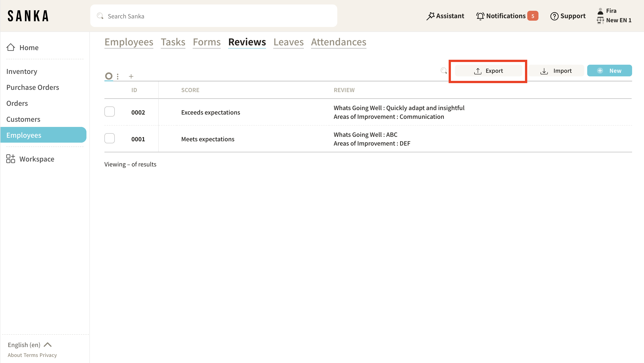
Task: Open Purchase Orders in the sidebar
Action: pyautogui.click(x=33, y=87)
